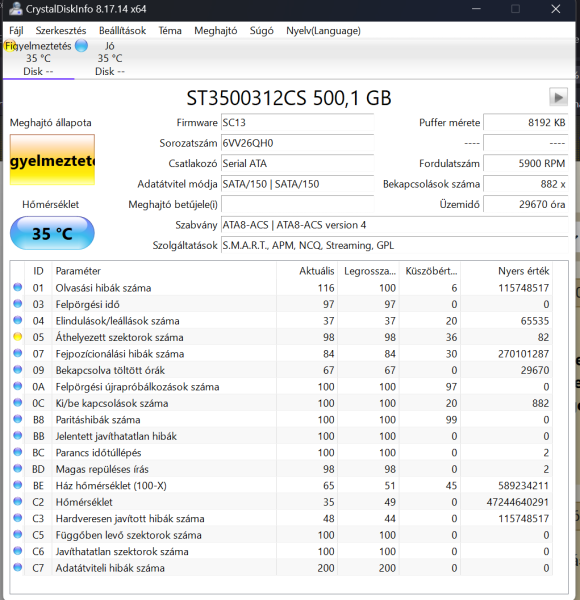This screenshot has height=600, width=580.
Task: Click the empty Meghajtó betűjele(i) field
Action: click(x=297, y=204)
